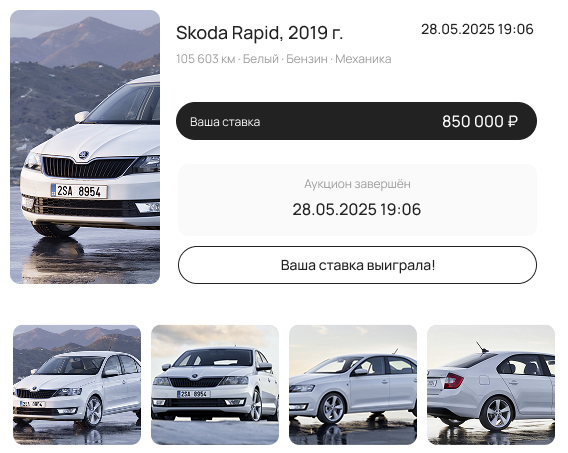Click the 2SA 8954 license plate in main photo

point(79,191)
